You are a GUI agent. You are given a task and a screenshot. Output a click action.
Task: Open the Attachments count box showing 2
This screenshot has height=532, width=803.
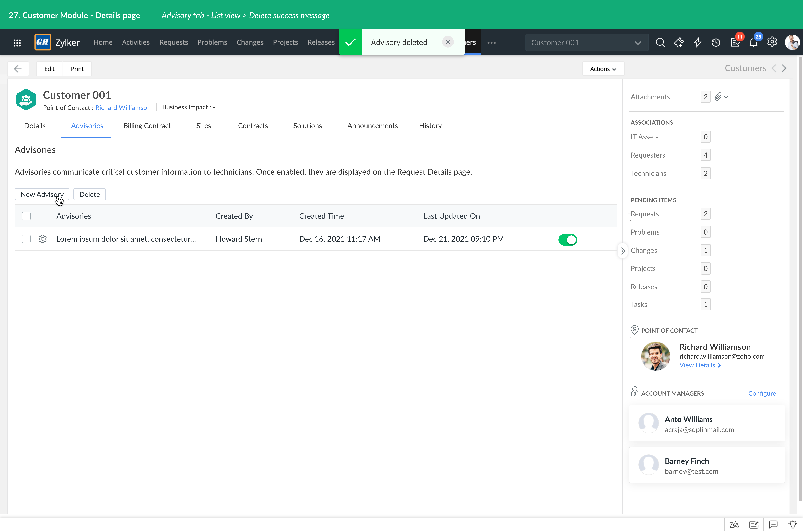click(x=705, y=97)
